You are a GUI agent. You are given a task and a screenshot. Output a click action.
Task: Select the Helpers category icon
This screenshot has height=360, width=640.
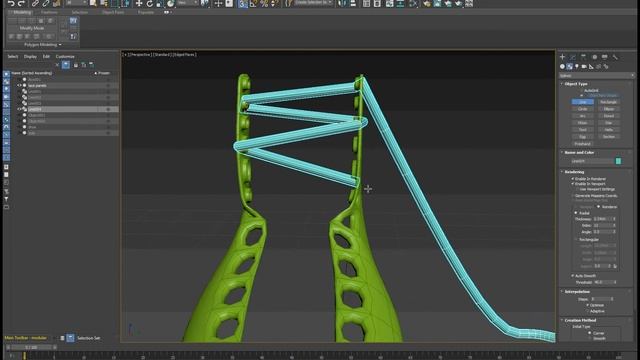coord(591,67)
